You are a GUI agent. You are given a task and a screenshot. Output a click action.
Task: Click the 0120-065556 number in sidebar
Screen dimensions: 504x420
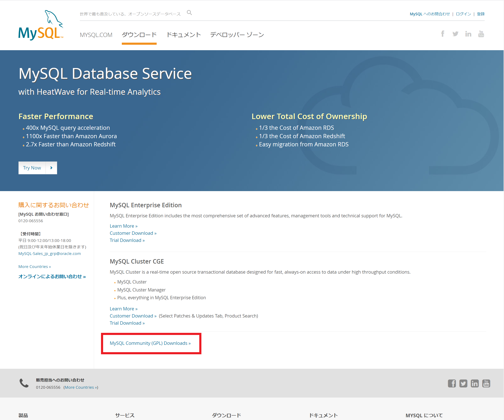pos(31,221)
